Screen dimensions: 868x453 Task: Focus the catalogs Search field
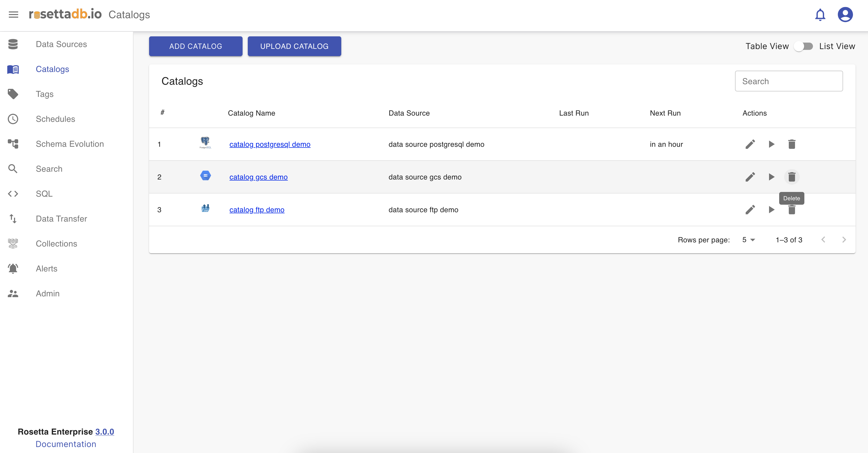pyautogui.click(x=789, y=81)
